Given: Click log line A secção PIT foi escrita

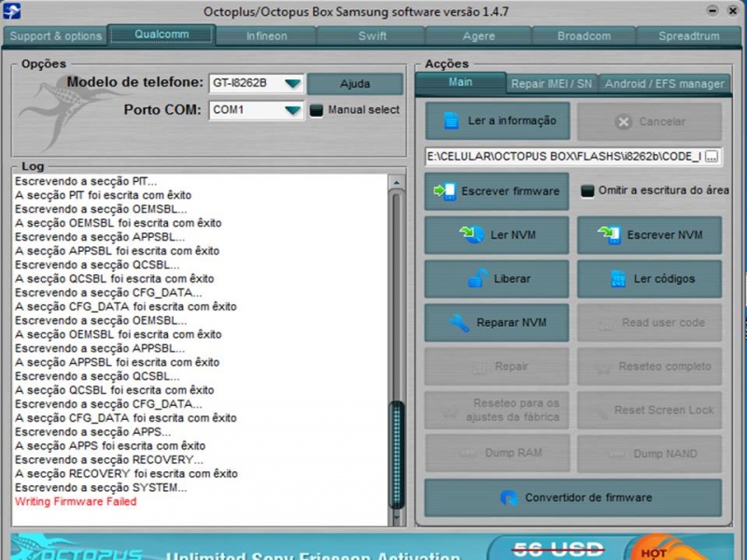Looking at the screenshot, I should coord(103,195).
